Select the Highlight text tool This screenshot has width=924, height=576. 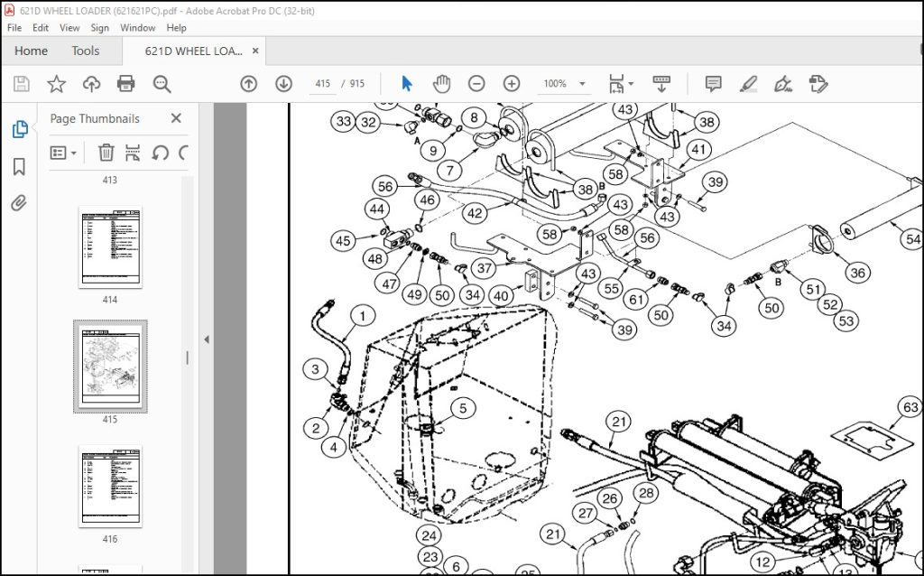[x=748, y=84]
